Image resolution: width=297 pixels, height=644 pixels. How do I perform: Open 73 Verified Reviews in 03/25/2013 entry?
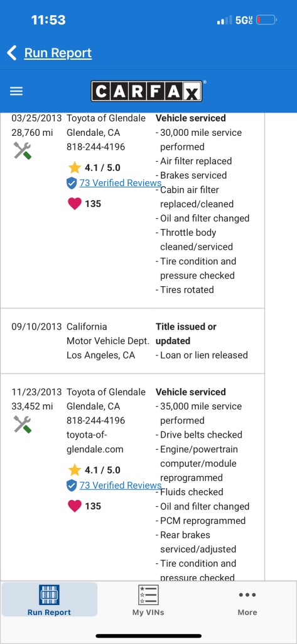click(x=120, y=183)
